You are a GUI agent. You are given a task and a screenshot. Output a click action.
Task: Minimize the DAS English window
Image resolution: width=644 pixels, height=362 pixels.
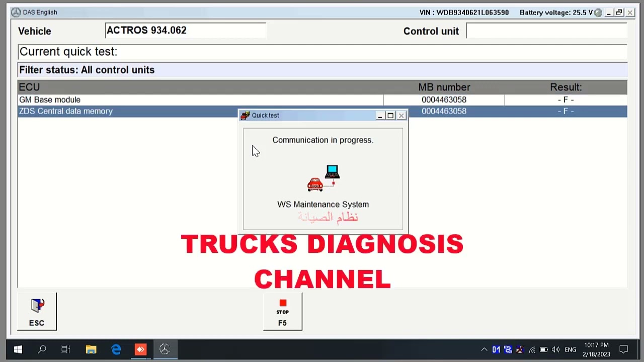point(608,13)
